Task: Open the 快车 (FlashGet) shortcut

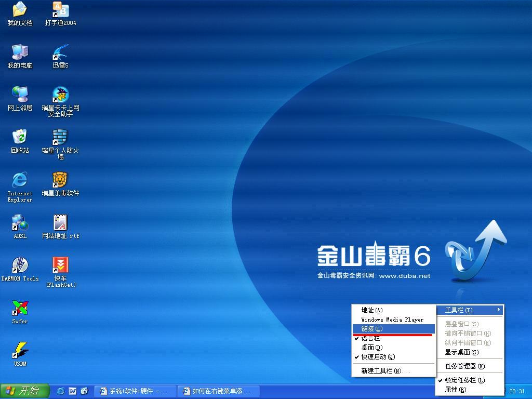Action: point(60,266)
